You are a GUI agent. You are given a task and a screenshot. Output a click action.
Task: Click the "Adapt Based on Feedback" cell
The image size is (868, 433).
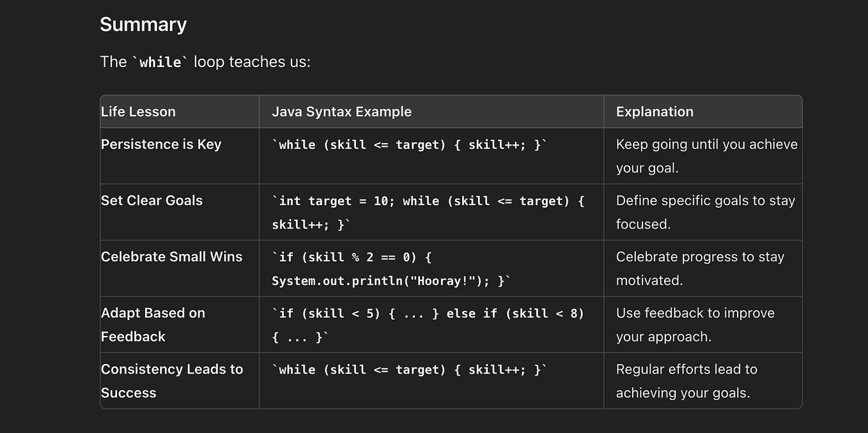click(153, 324)
